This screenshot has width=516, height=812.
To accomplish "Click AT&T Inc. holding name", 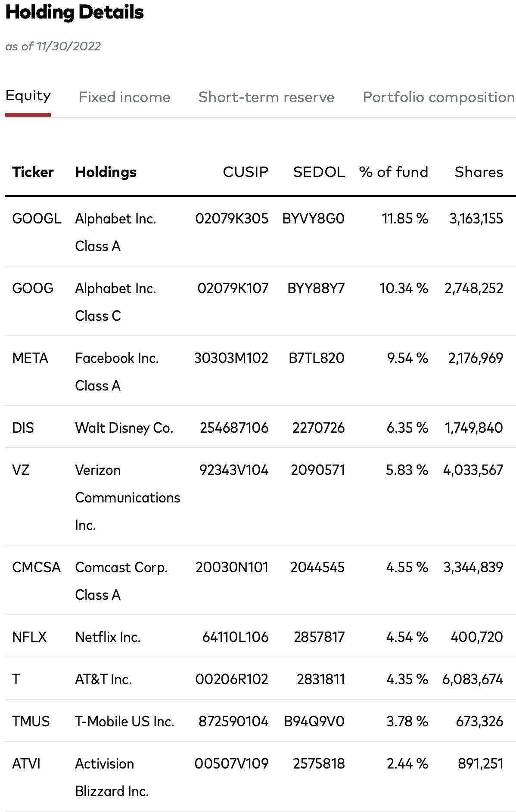I will tap(103, 679).
